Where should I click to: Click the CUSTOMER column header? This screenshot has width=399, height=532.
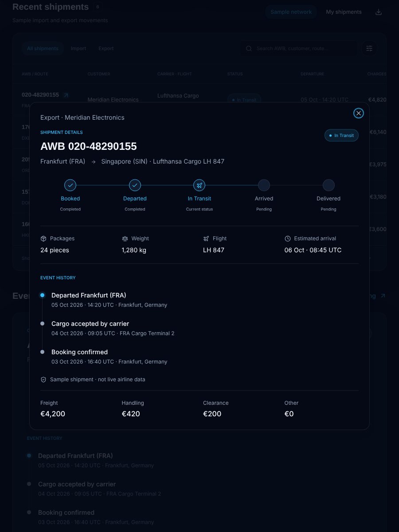(99, 74)
